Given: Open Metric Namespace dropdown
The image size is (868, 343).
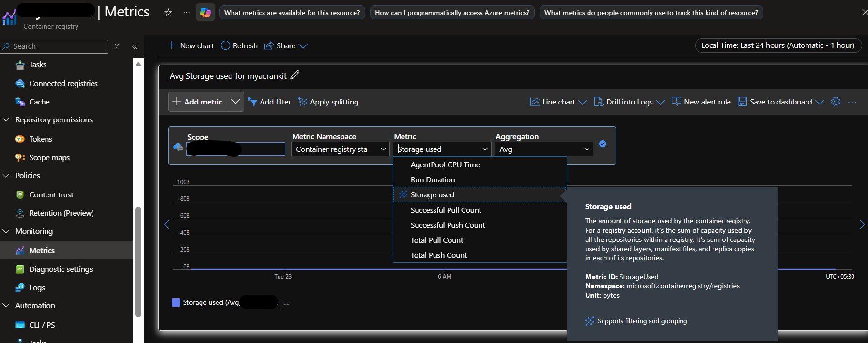Looking at the screenshot, I should point(341,149).
